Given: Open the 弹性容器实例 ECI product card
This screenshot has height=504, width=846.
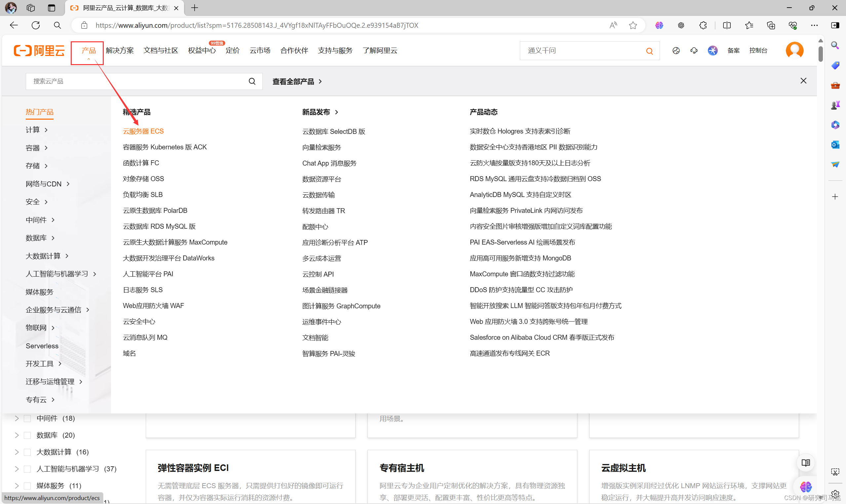Looking at the screenshot, I should [x=250, y=477].
